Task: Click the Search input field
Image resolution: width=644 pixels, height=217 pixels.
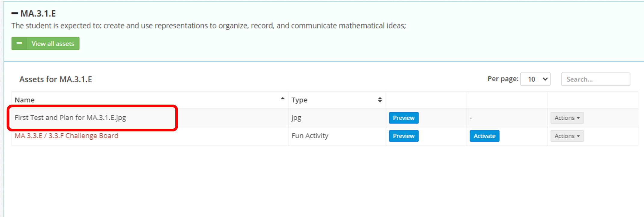Action: [595, 79]
